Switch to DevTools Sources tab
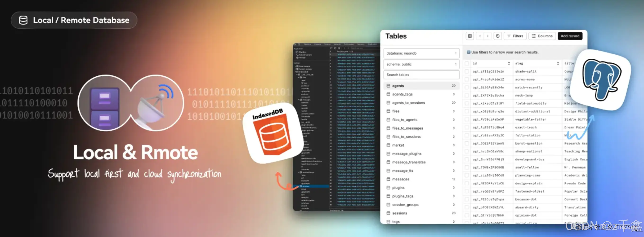The height and width of the screenshot is (237, 644). pyautogui.click(x=327, y=44)
